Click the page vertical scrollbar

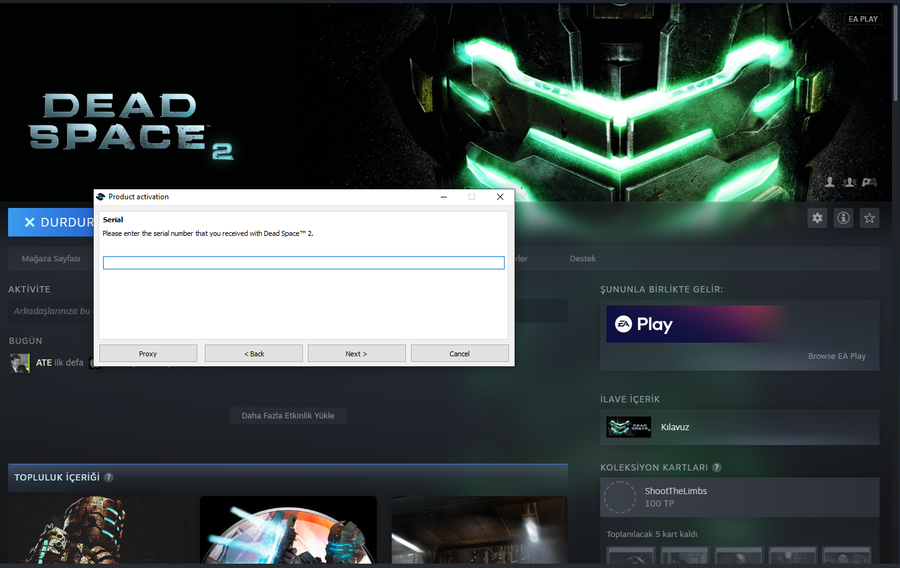[x=896, y=52]
